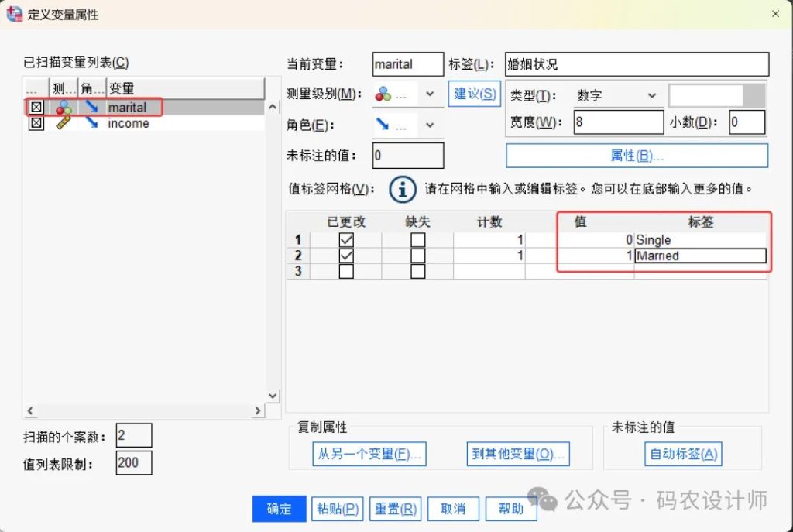Open the type dropdown showing 数字
This screenshot has height=532, width=793.
(x=616, y=96)
